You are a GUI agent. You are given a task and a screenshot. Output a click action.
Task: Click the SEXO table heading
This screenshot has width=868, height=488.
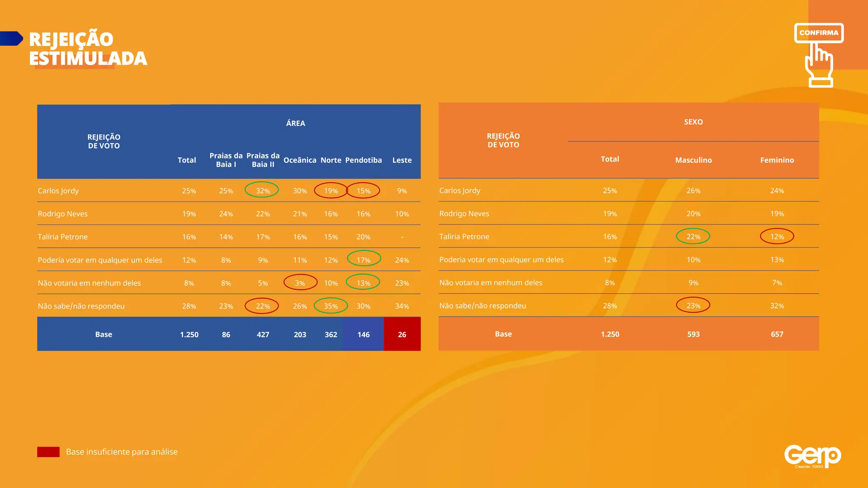693,122
